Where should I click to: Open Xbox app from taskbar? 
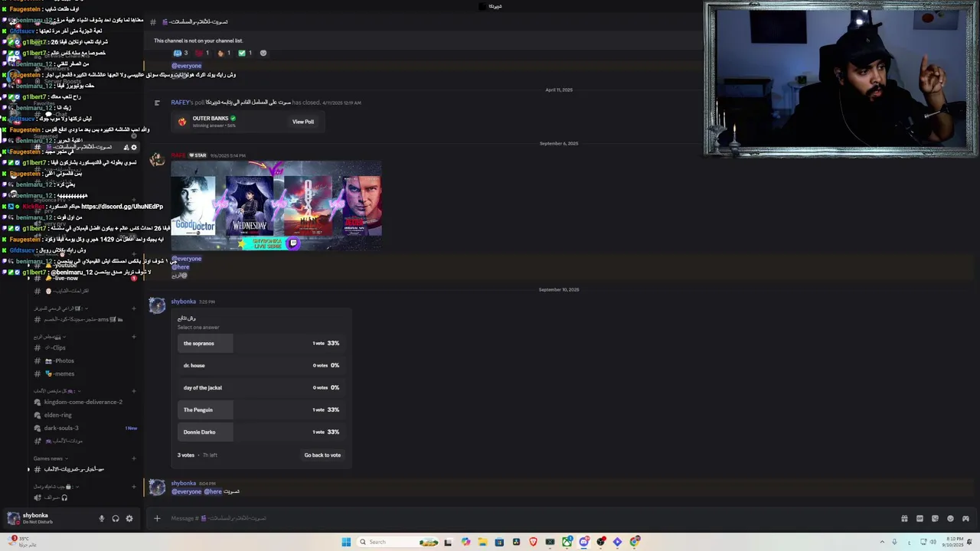coord(567,542)
